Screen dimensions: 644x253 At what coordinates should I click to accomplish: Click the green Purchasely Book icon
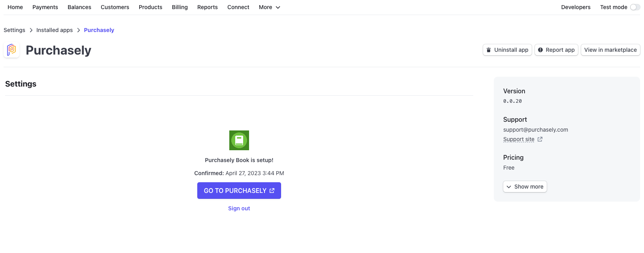point(239,140)
